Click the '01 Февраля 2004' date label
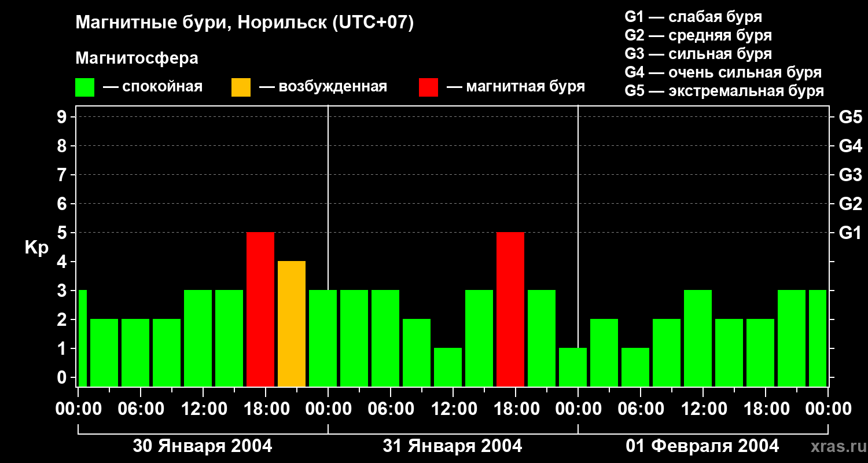 click(x=703, y=446)
